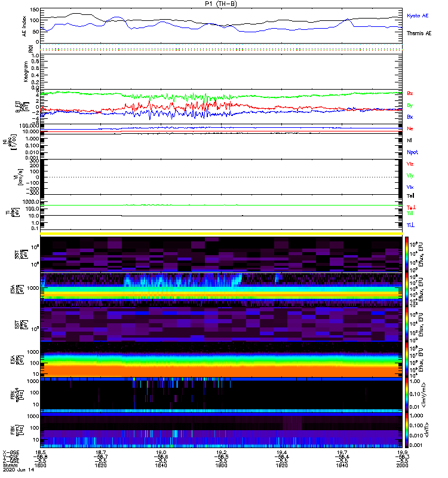Click the FBK nT color scale bar
Viewport: 448px width, 478px height.
[407, 430]
